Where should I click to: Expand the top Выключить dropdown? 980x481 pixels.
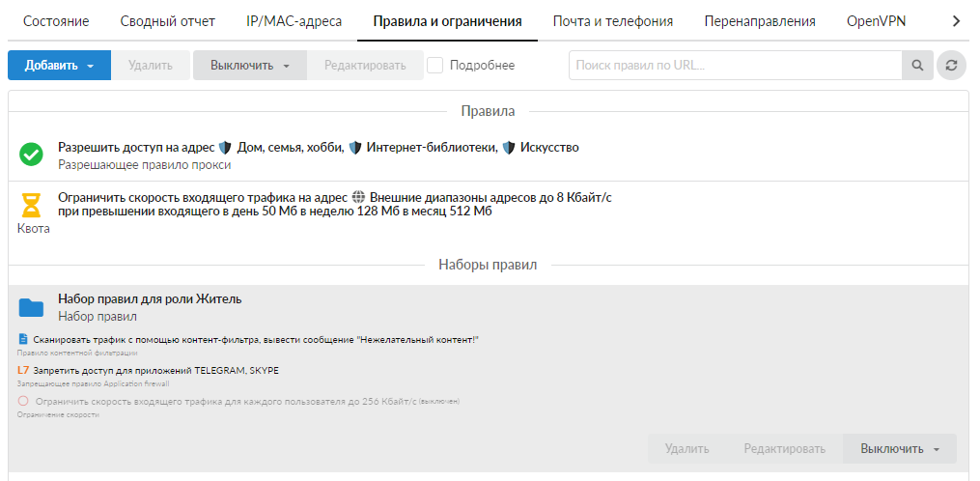click(250, 66)
